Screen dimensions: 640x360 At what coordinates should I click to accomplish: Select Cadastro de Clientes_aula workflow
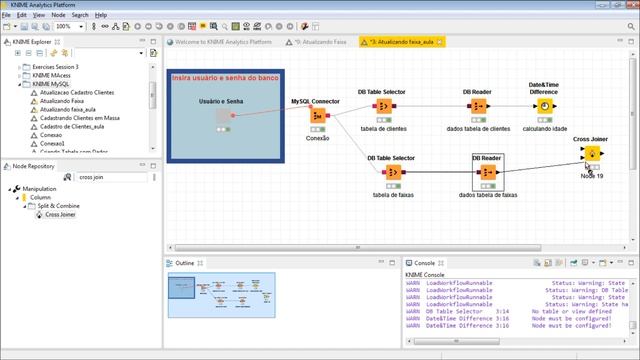(x=72, y=127)
